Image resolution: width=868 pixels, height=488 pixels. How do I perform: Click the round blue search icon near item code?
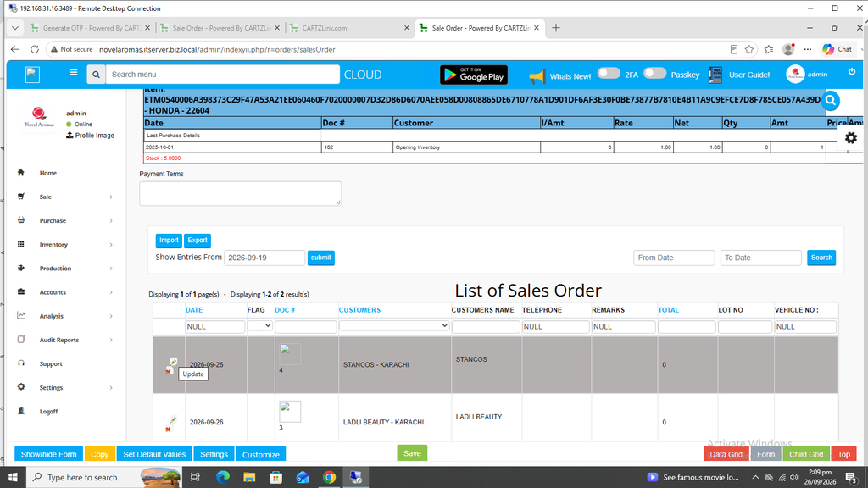[x=831, y=100]
